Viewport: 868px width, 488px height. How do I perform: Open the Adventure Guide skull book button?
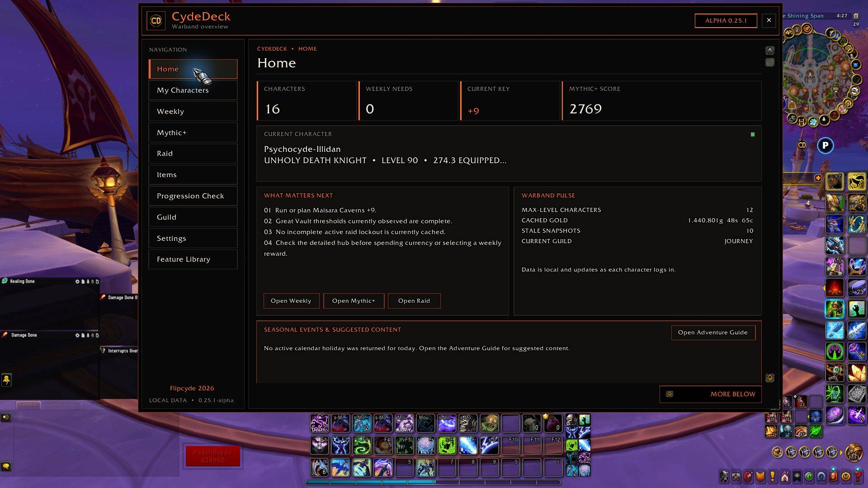[834, 476]
